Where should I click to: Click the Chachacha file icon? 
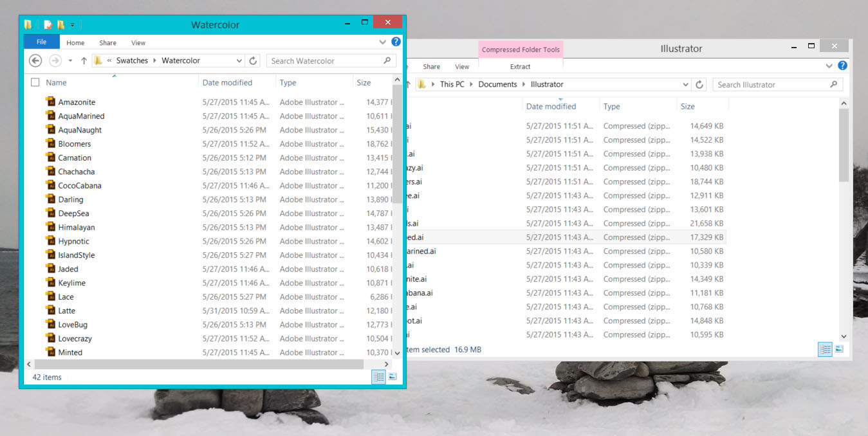click(51, 171)
